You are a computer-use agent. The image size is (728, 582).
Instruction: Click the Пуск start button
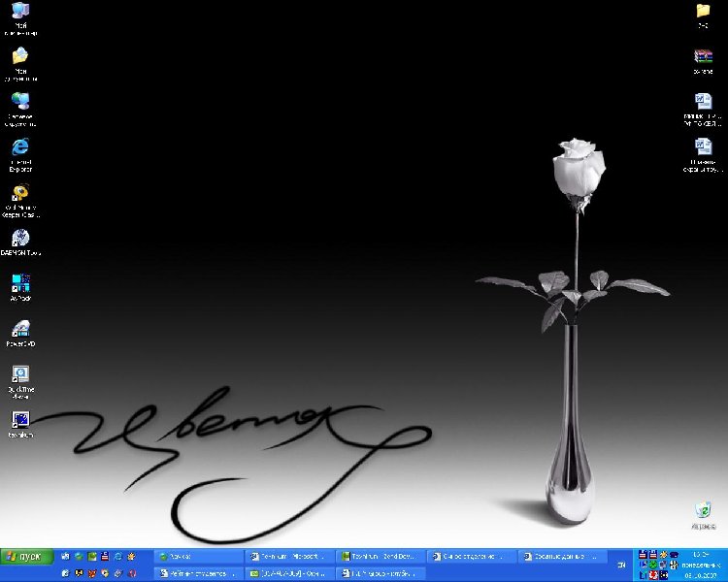pos(27,556)
